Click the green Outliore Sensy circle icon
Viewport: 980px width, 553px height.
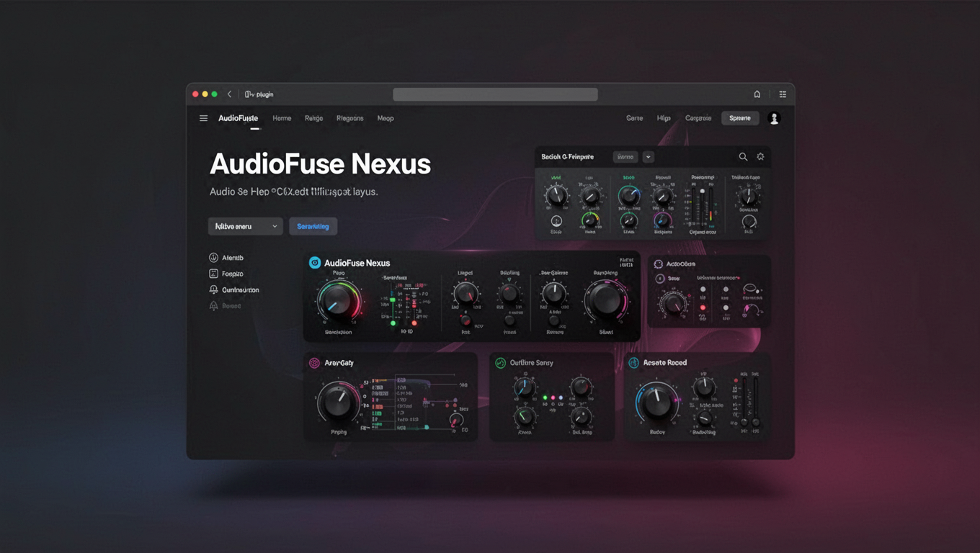tap(500, 363)
